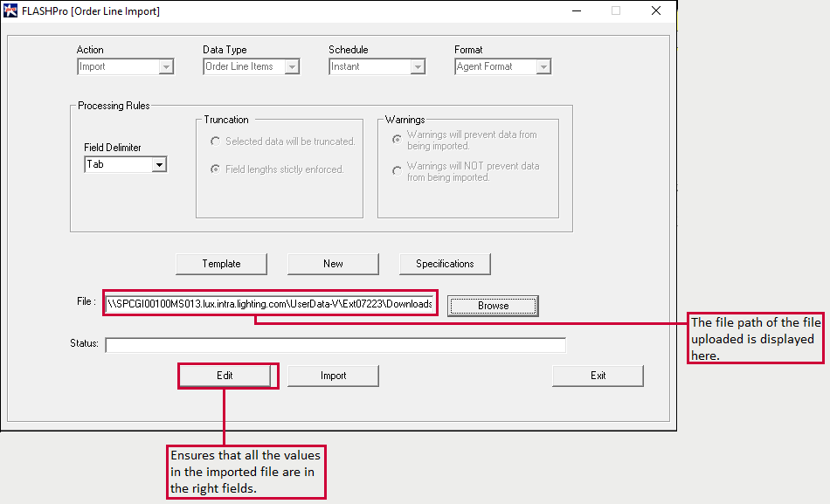Click the 'Truncation' group label

[226, 120]
